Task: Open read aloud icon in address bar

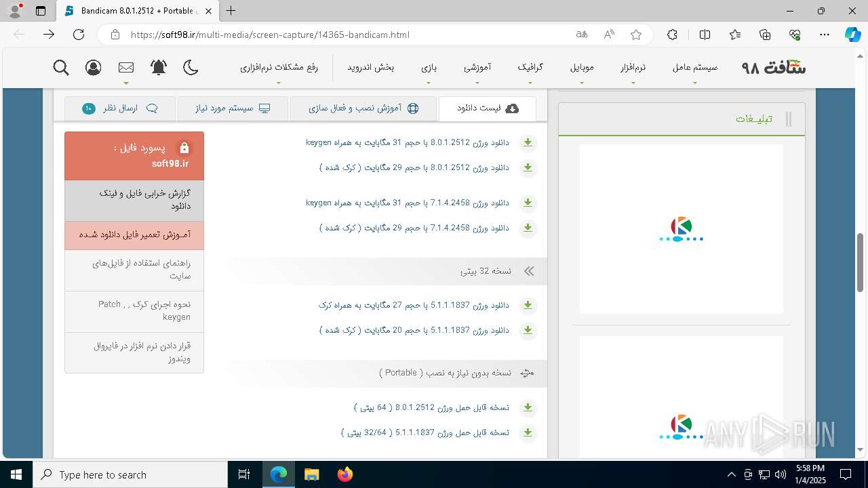Action: 609,35
